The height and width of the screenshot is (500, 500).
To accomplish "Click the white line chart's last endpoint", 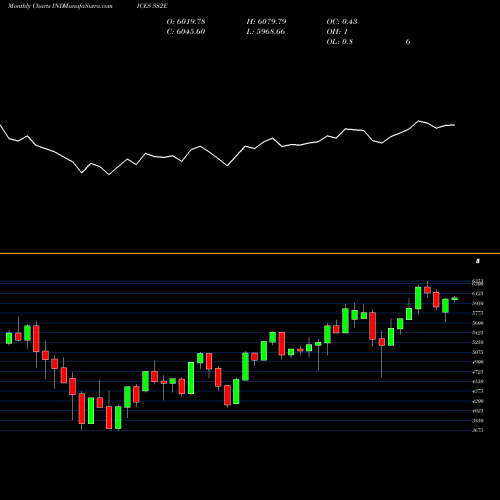I will 455,125.
